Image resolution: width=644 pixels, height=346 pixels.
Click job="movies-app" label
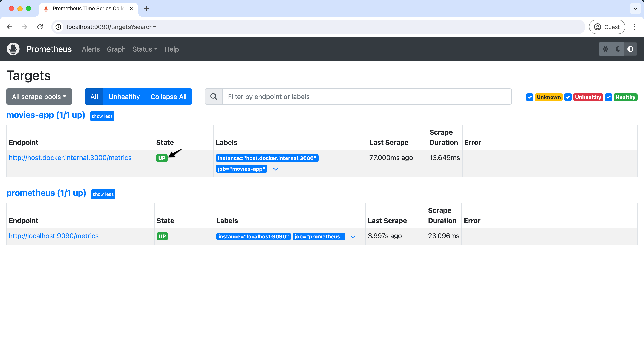[x=241, y=169]
